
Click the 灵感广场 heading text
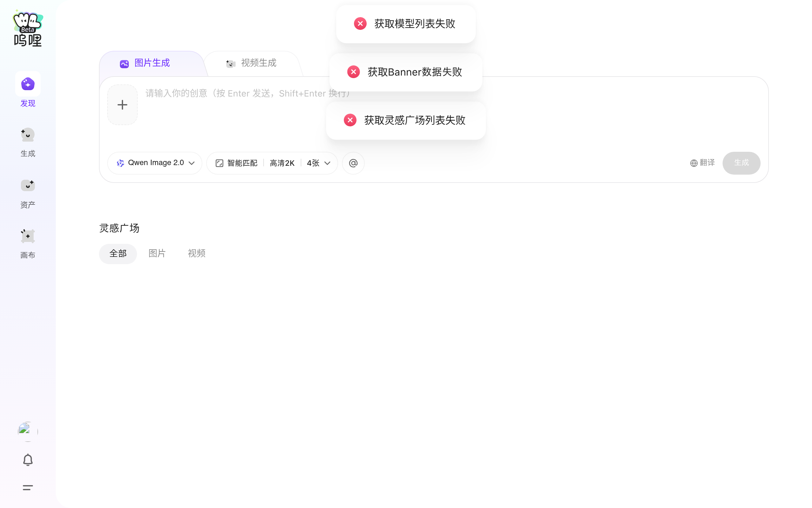[x=119, y=228]
